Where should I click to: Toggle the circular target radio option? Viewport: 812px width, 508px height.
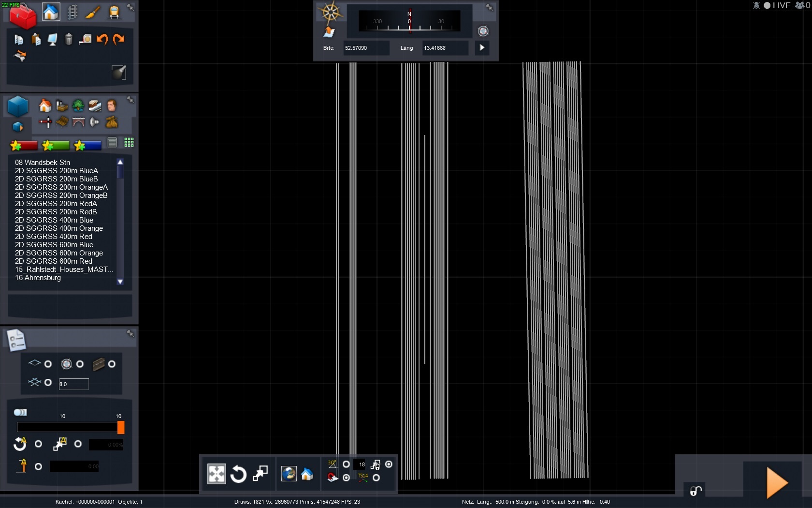click(x=80, y=364)
